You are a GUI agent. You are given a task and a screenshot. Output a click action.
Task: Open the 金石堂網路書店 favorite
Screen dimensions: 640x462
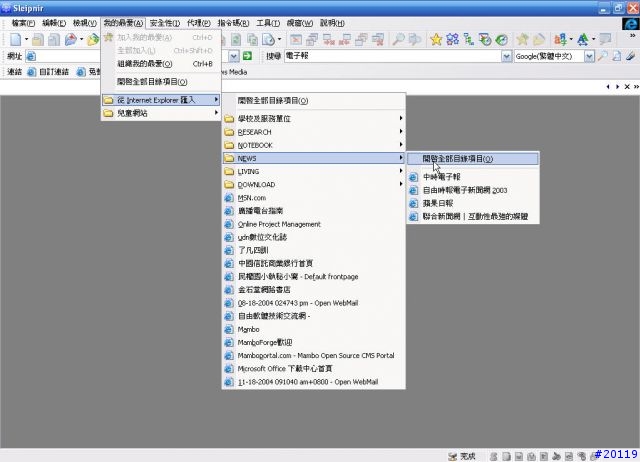point(314,290)
